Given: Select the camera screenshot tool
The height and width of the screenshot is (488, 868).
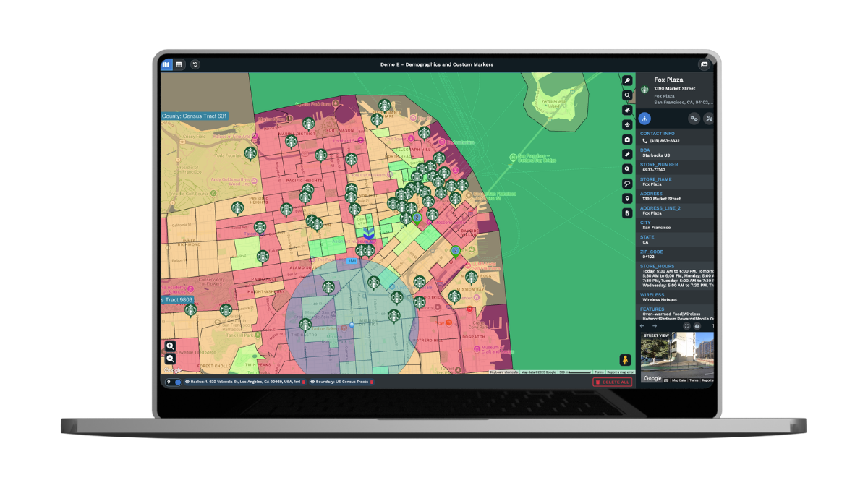Looking at the screenshot, I should 627,140.
